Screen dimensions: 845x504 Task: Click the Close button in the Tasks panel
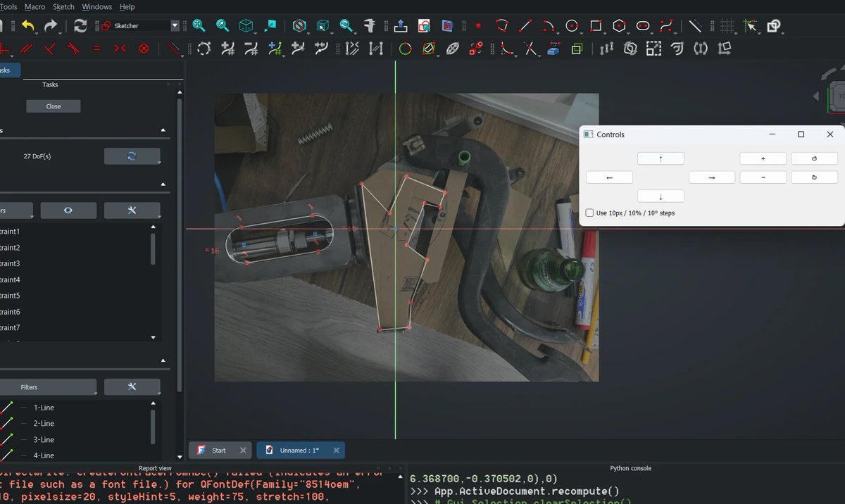[53, 106]
